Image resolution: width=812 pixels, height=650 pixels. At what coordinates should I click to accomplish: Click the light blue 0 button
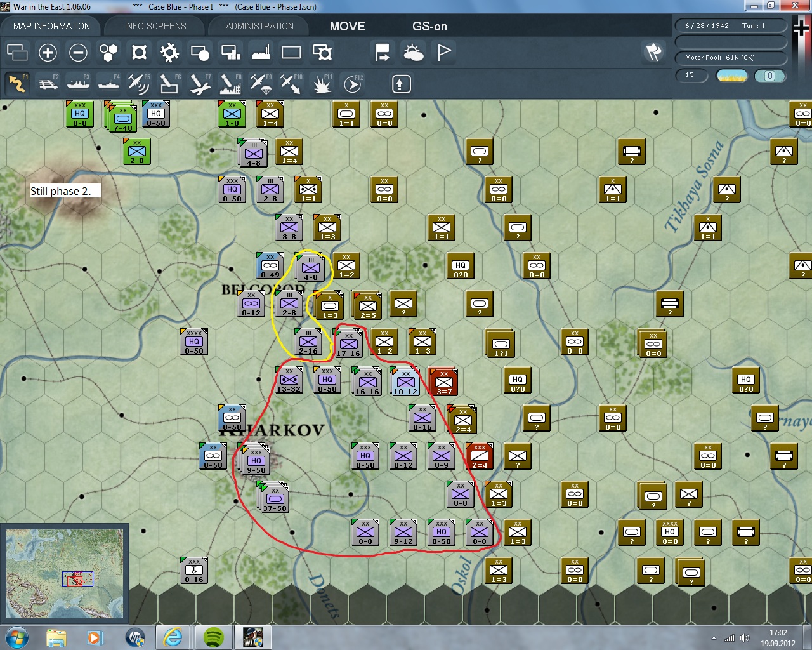click(x=769, y=76)
